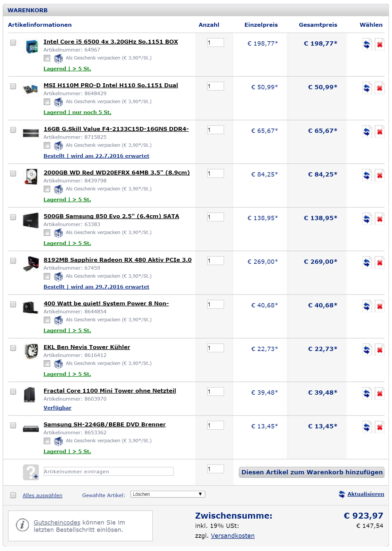The image size is (392, 551).
Task: Delete the Intel Core i5 6500 item
Action: 380,44
